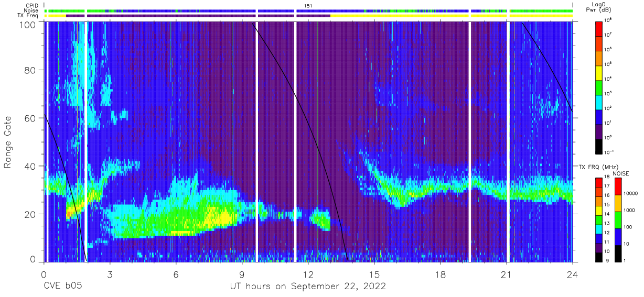The height and width of the screenshot is (297, 644).
Task: Click the 100 tick on the Range Gate axis
Action: (x=28, y=24)
